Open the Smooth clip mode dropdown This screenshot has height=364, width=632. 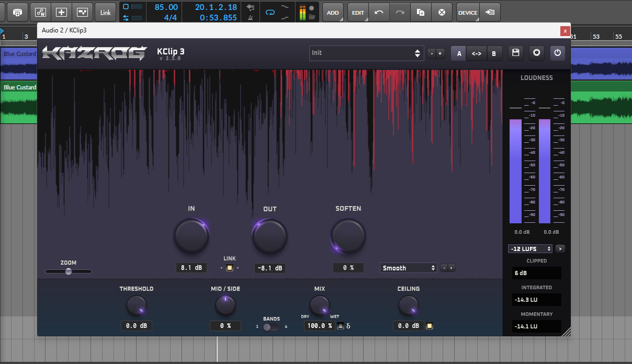(x=409, y=268)
